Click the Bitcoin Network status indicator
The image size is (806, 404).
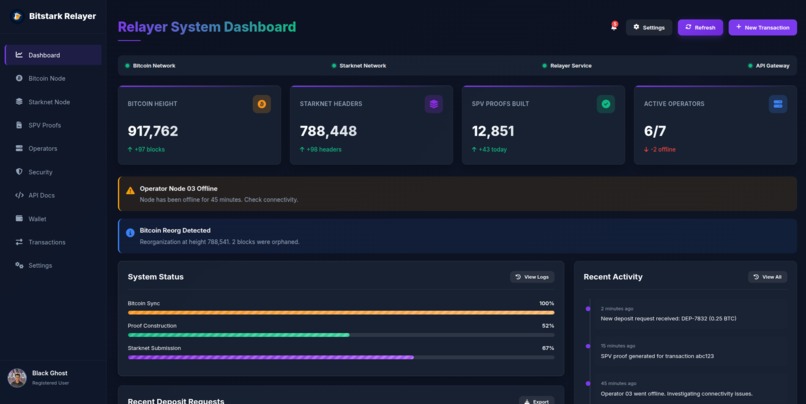click(x=150, y=66)
